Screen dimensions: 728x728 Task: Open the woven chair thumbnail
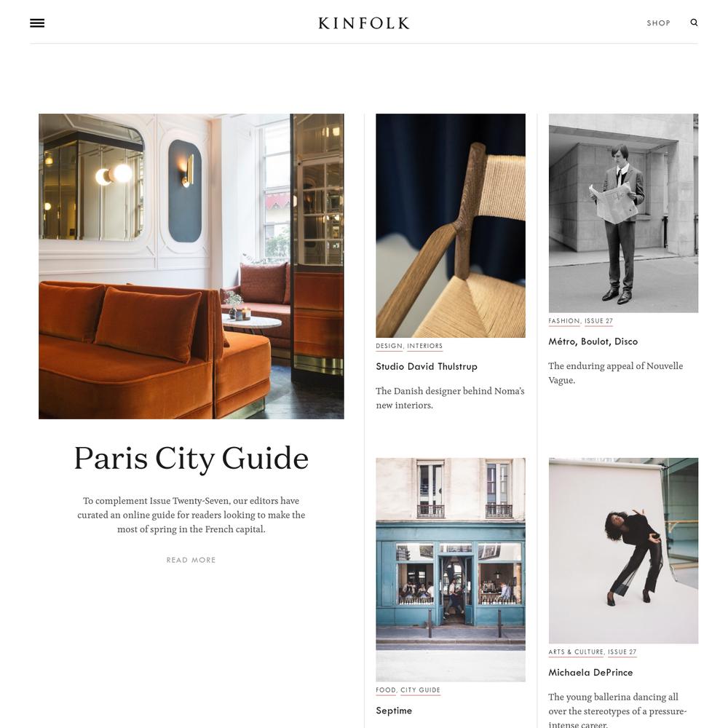[451, 225]
